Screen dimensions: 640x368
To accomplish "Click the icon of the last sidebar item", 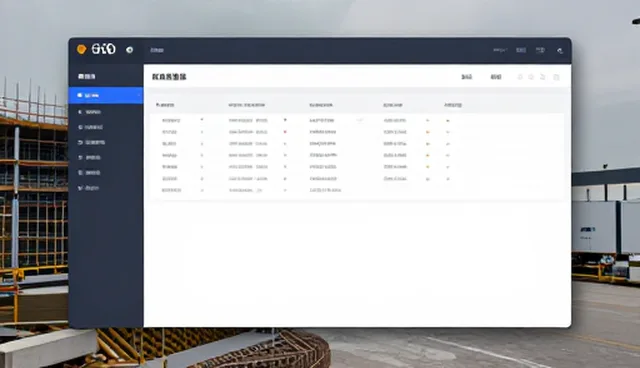I will click(x=80, y=188).
